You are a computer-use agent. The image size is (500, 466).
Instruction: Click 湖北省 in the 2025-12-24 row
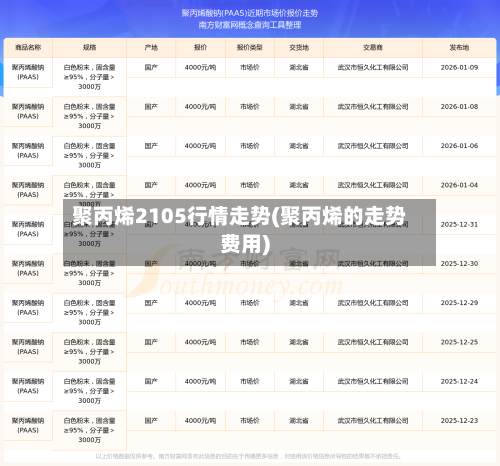tap(299, 381)
